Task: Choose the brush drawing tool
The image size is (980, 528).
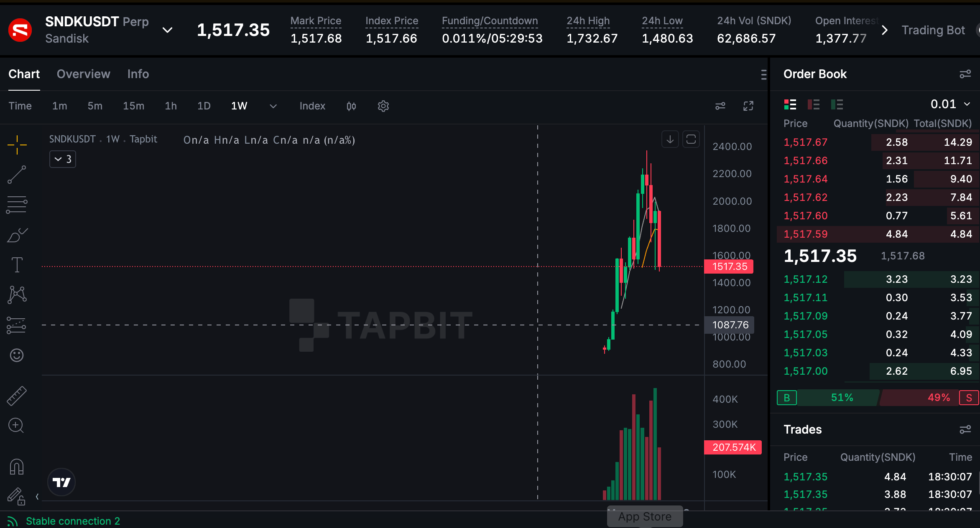Action: (17, 235)
